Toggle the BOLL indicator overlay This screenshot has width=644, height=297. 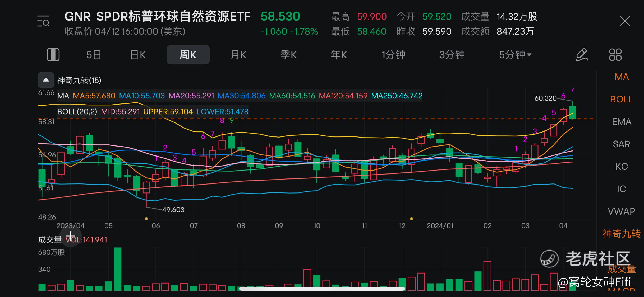pos(622,99)
